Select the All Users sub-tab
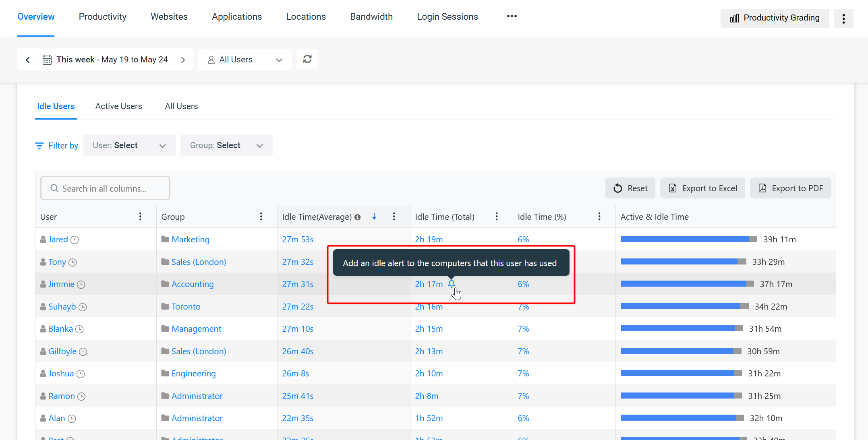 181,106
